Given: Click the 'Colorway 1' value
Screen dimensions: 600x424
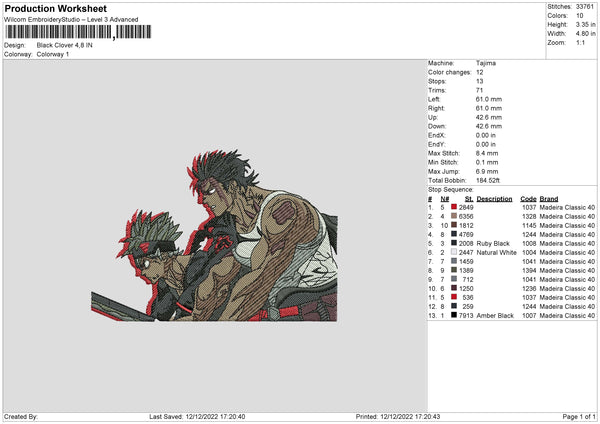Looking at the screenshot, I should [x=53, y=54].
